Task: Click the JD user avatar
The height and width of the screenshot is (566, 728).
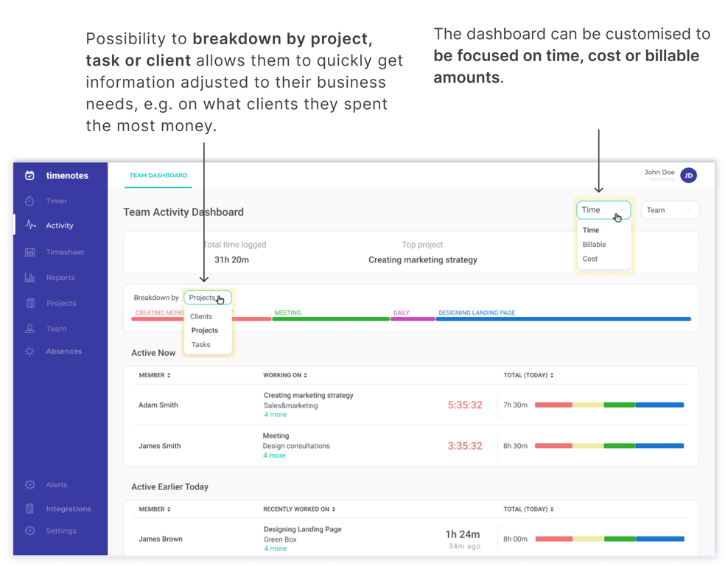Action: (688, 175)
